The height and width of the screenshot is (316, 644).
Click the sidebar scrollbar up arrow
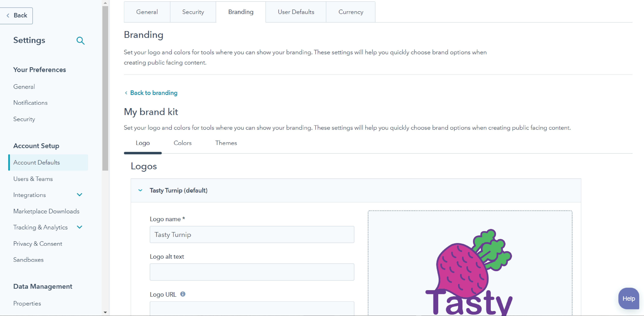pyautogui.click(x=105, y=3)
